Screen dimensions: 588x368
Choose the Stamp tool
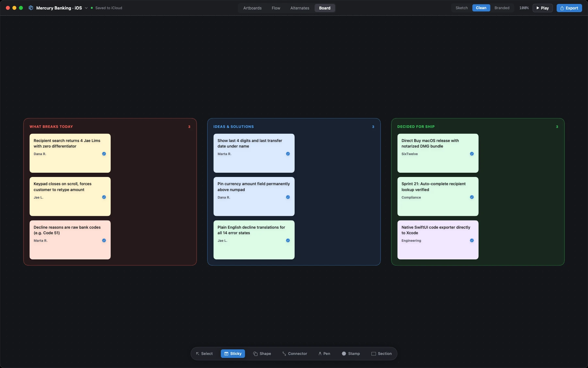[351, 354]
